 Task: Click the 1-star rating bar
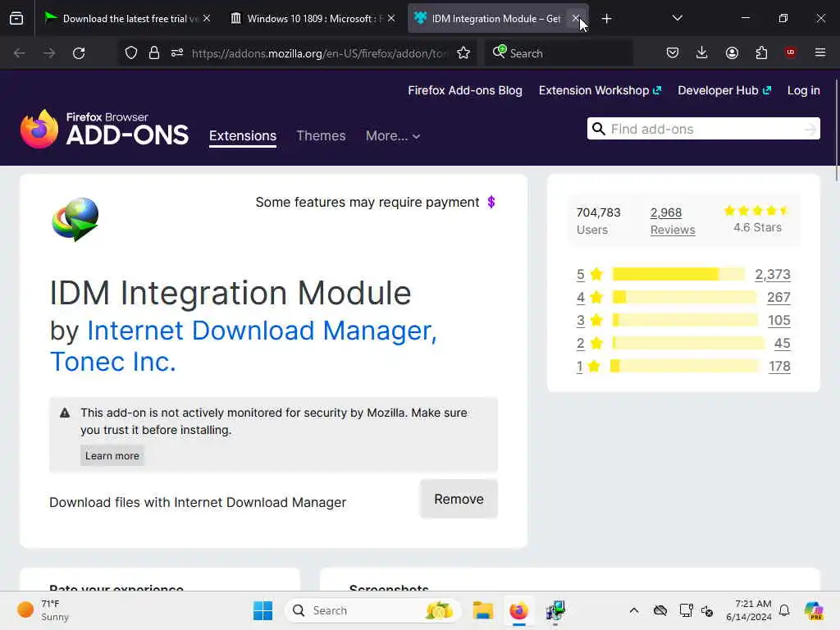point(685,367)
